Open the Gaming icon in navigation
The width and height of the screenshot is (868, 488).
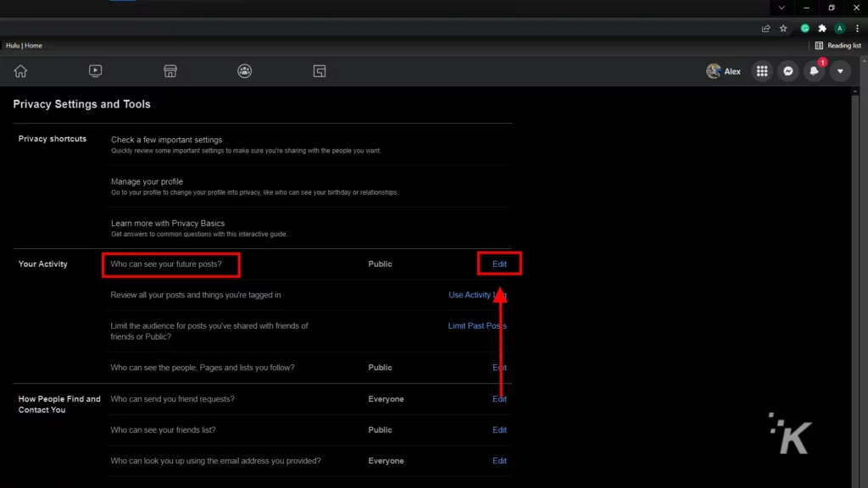tap(320, 71)
